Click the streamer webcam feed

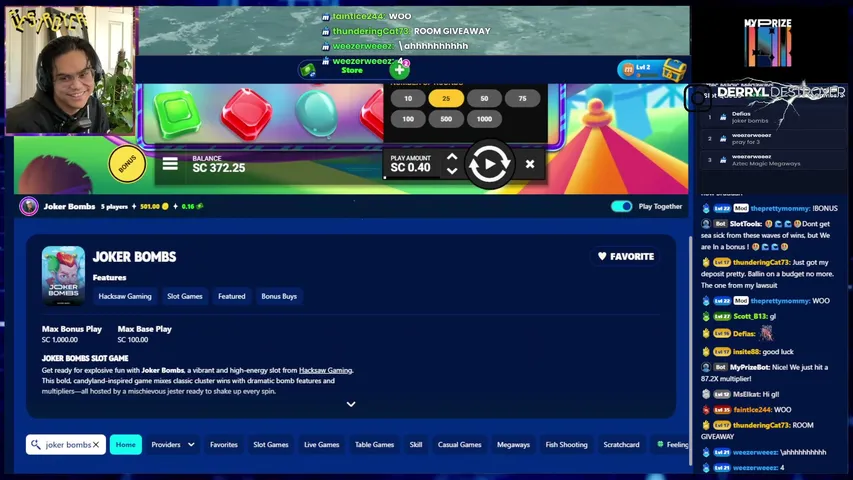(70, 70)
